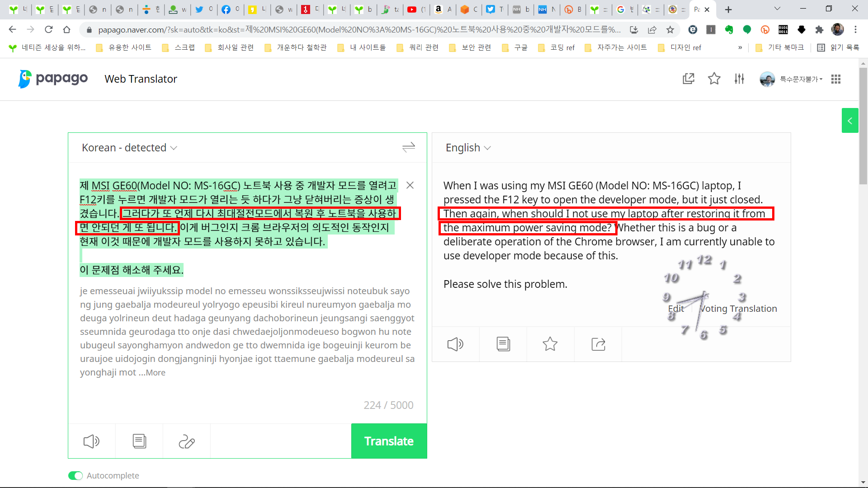Open the Chrome three-dot menu
Screen dimensions: 868x488
[x=855, y=30]
